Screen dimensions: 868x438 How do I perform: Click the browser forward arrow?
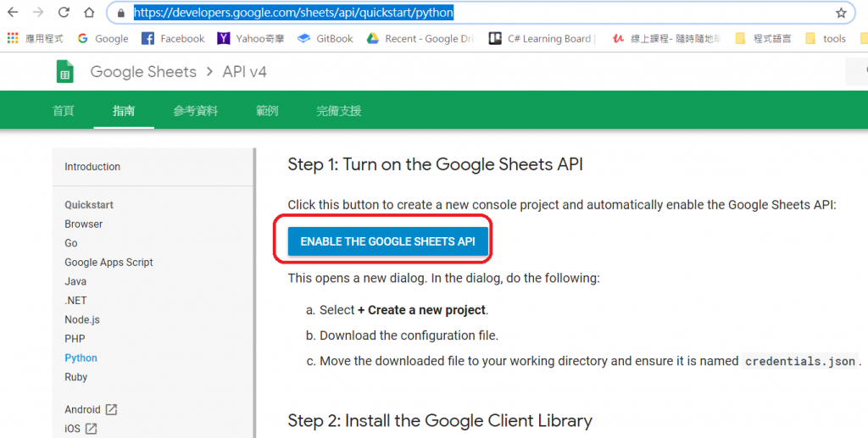pos(38,12)
